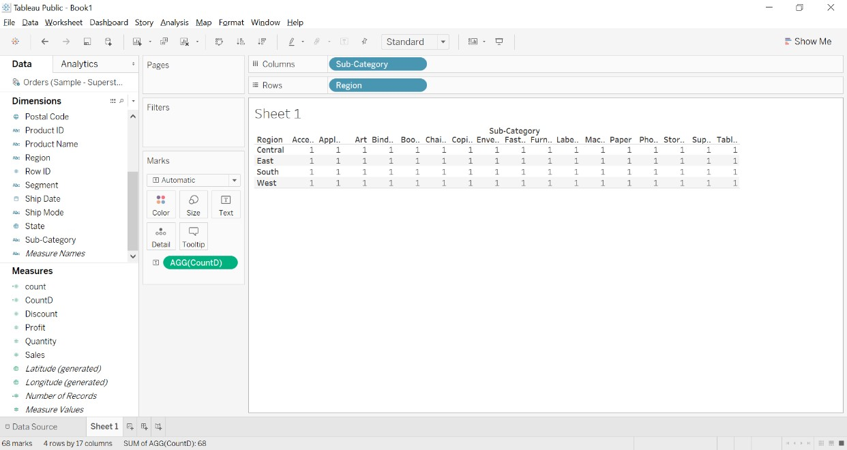Viewport: 847px width, 450px height.
Task: Click the Show Me button
Action: click(x=808, y=42)
